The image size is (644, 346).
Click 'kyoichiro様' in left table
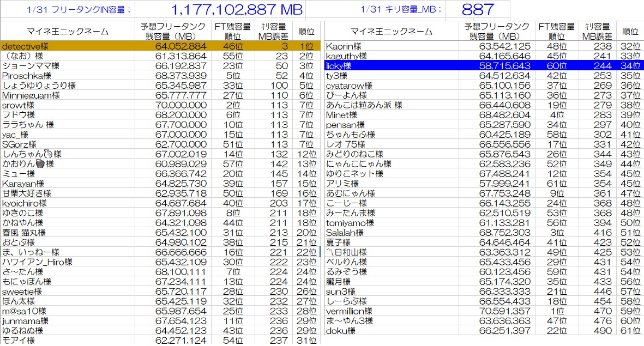point(68,203)
